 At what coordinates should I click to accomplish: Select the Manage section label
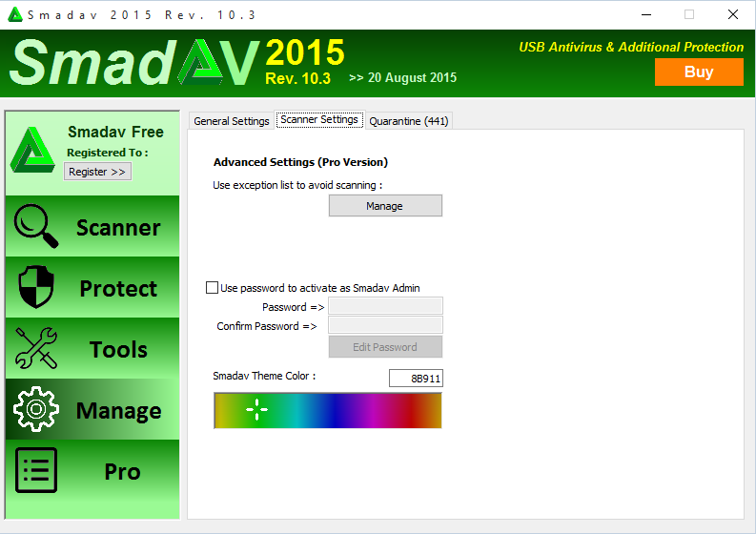118,411
